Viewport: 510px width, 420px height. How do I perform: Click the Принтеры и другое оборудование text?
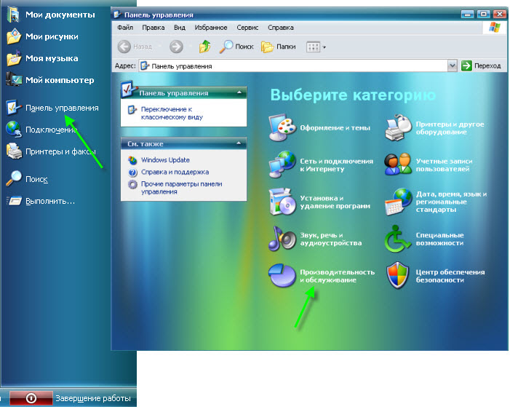click(450, 128)
